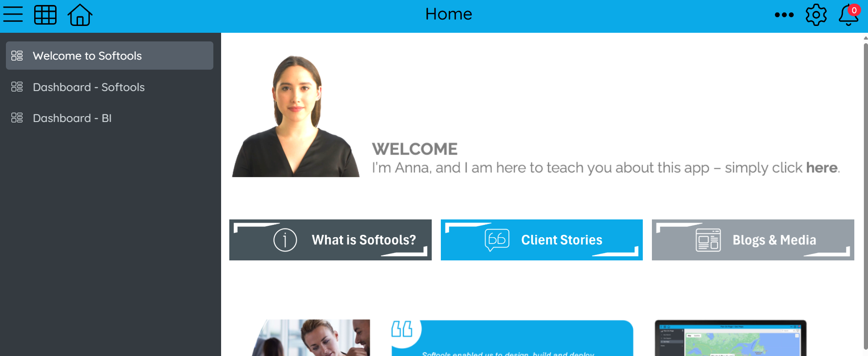Viewport: 868px width, 356px height.
Task: Open the settings gear icon
Action: pyautogui.click(x=816, y=15)
